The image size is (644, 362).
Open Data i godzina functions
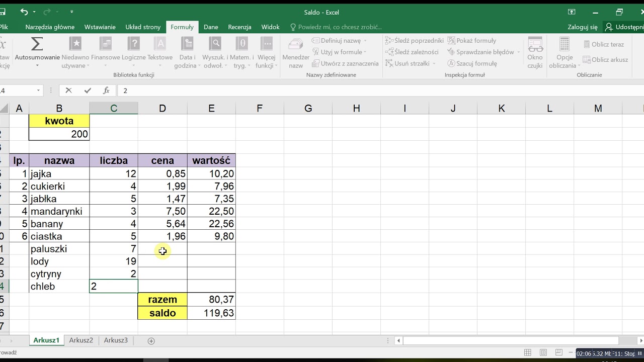pyautogui.click(x=187, y=53)
